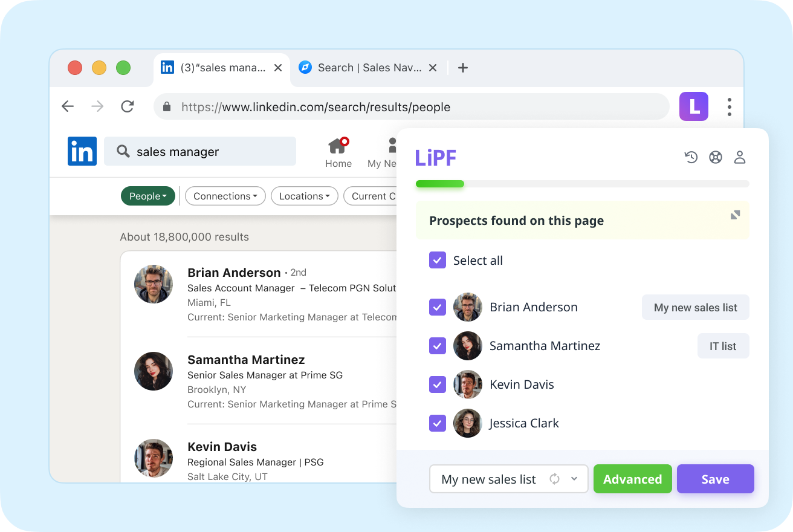The width and height of the screenshot is (793, 532).
Task: Open the LiPF account profile
Action: (x=740, y=157)
